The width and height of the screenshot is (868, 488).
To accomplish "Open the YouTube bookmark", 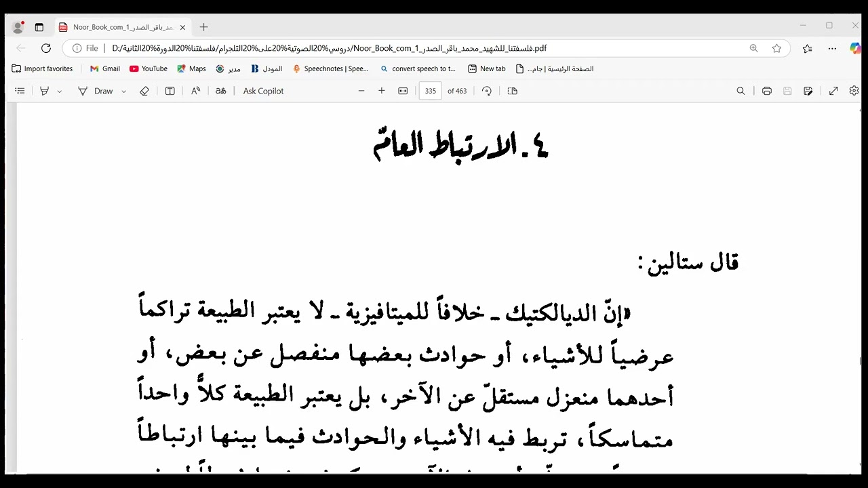I will (x=149, y=68).
